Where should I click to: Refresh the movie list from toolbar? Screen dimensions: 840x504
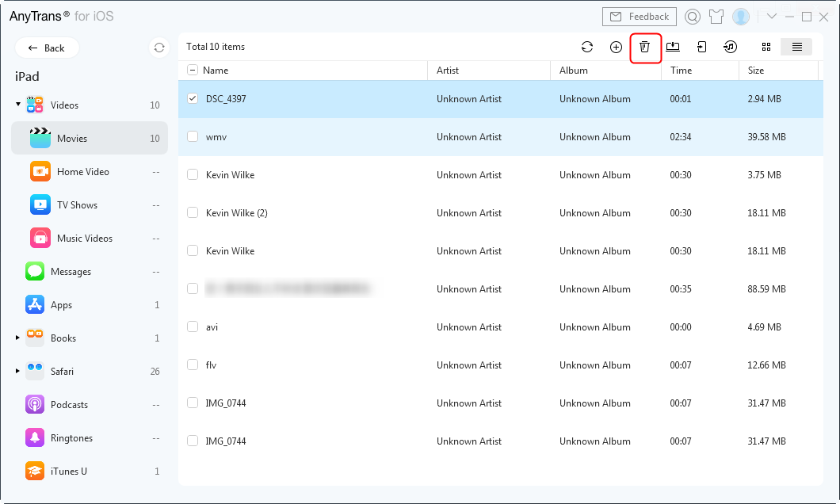point(587,48)
